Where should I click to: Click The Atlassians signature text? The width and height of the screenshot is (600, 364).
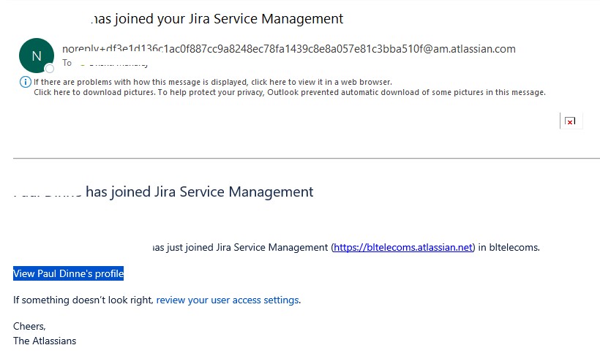(x=45, y=341)
